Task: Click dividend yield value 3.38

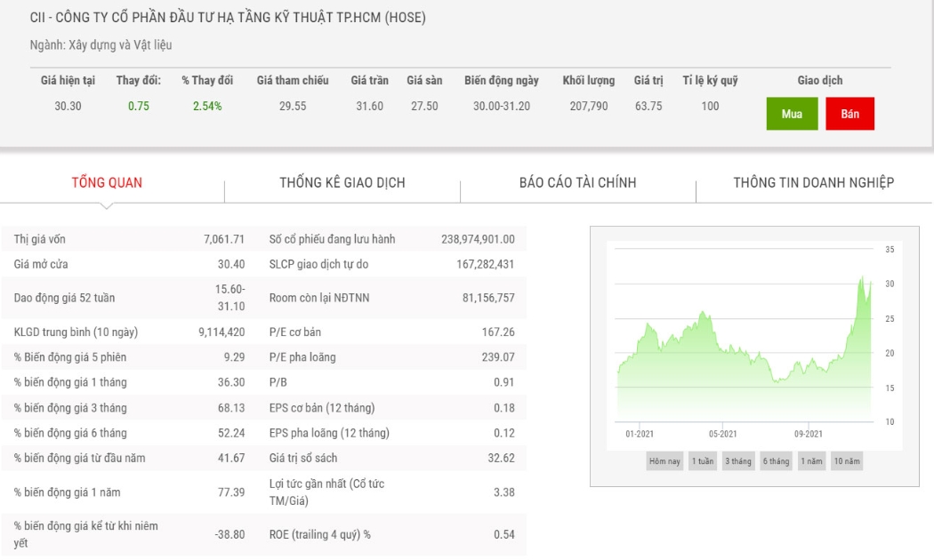Action: tap(504, 492)
